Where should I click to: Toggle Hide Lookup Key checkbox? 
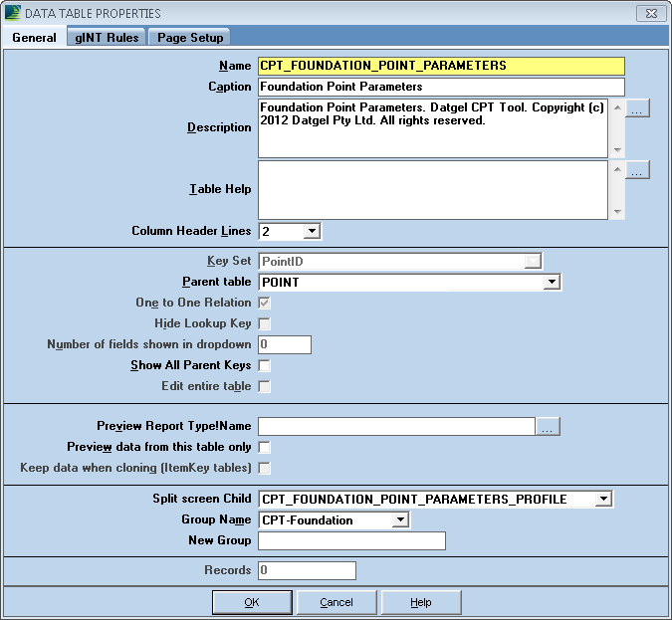coord(265,323)
